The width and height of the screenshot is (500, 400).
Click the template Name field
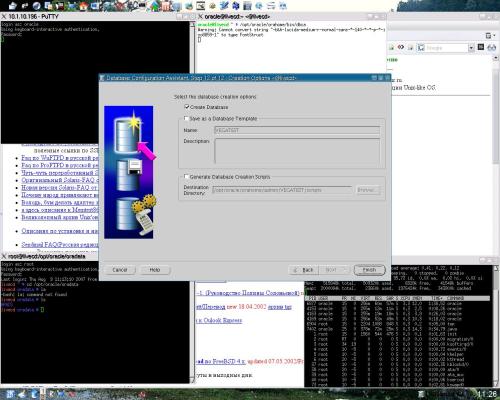click(297, 130)
